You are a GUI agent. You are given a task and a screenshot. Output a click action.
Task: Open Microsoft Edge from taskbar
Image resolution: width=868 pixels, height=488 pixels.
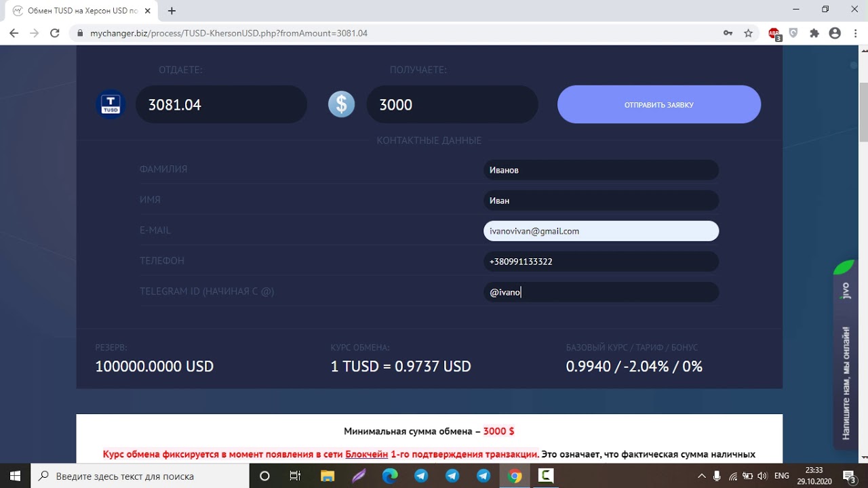(x=389, y=476)
